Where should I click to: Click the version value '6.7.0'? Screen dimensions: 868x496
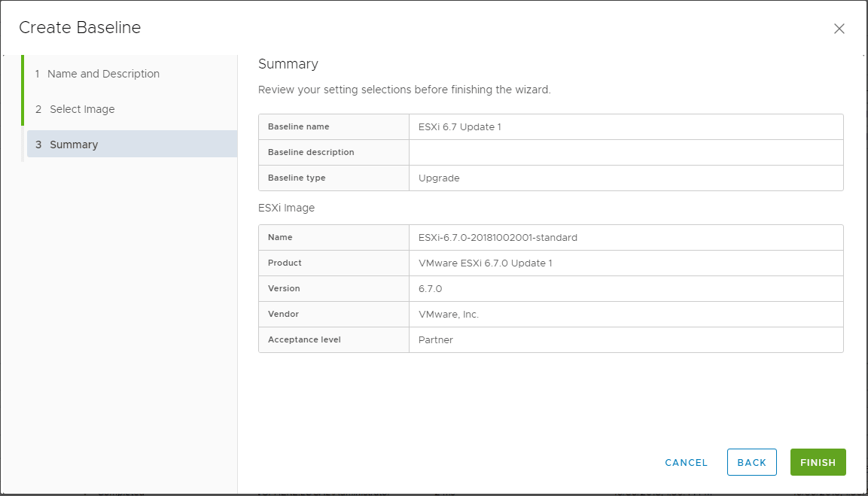430,289
